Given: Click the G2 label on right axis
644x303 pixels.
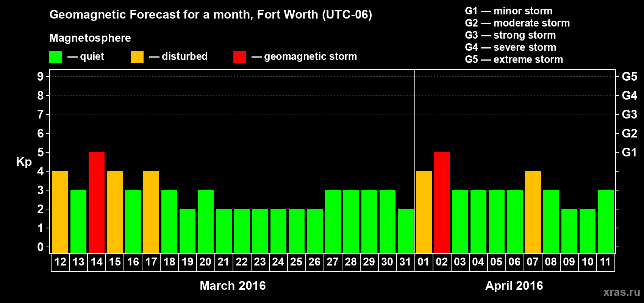Looking at the screenshot, I should coord(629,133).
